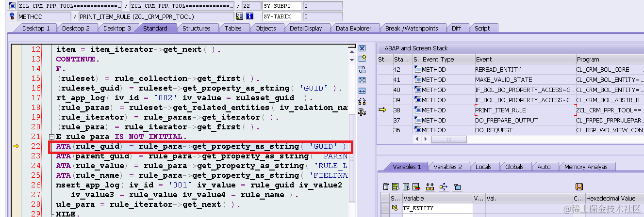Click the third list icon in the Variables toolbar

coord(406,186)
